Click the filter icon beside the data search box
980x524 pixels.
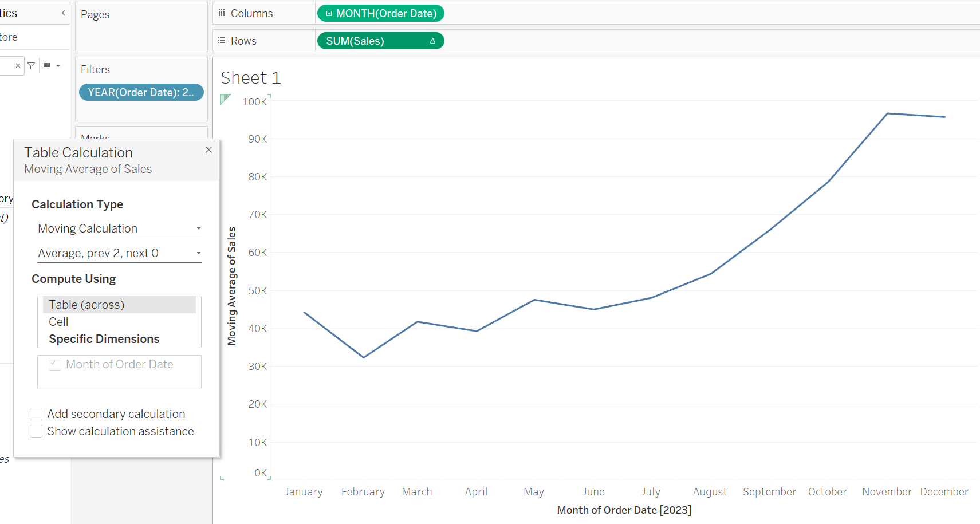point(31,65)
